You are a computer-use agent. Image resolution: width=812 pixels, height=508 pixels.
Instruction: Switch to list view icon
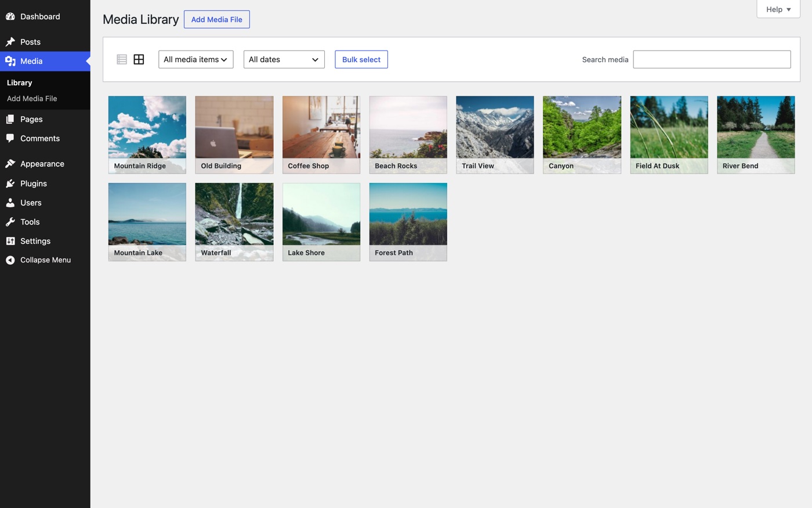pyautogui.click(x=122, y=59)
